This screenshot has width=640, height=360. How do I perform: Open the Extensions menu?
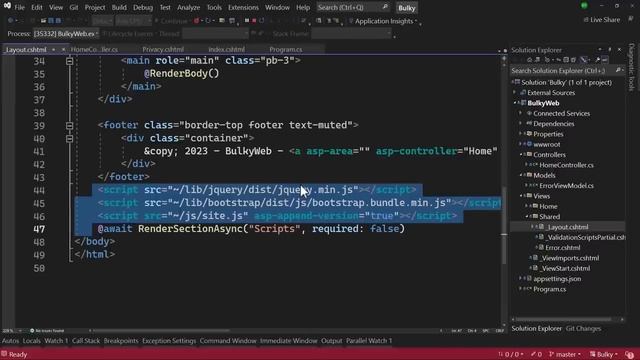[x=243, y=7]
